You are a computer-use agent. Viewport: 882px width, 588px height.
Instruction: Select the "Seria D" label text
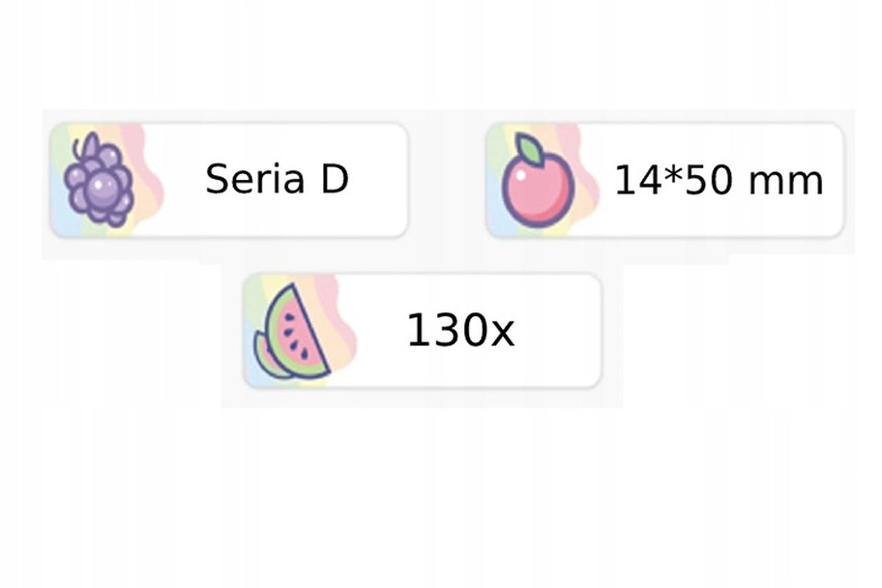(x=277, y=180)
